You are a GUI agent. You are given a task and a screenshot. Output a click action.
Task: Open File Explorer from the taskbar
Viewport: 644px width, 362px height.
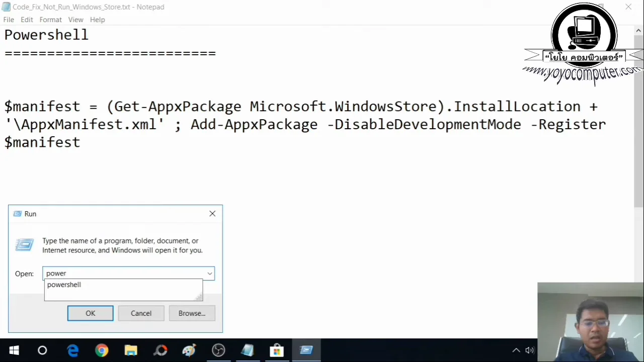pos(131,350)
